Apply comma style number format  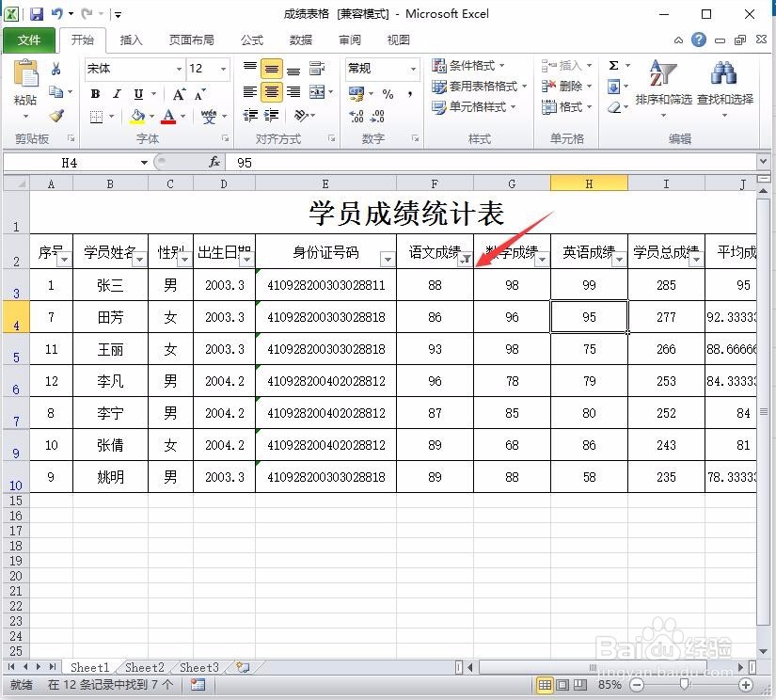[410, 93]
